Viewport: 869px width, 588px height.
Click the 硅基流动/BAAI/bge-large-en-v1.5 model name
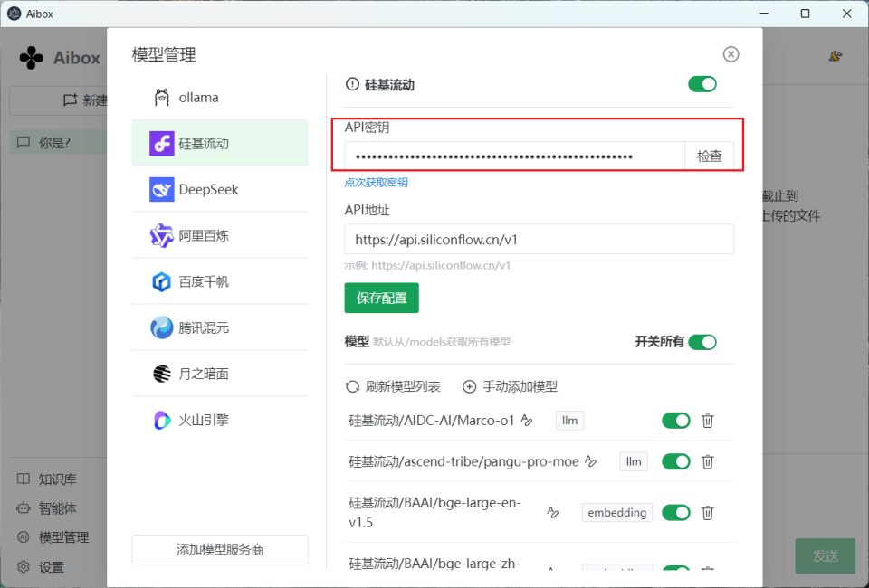[x=435, y=513]
